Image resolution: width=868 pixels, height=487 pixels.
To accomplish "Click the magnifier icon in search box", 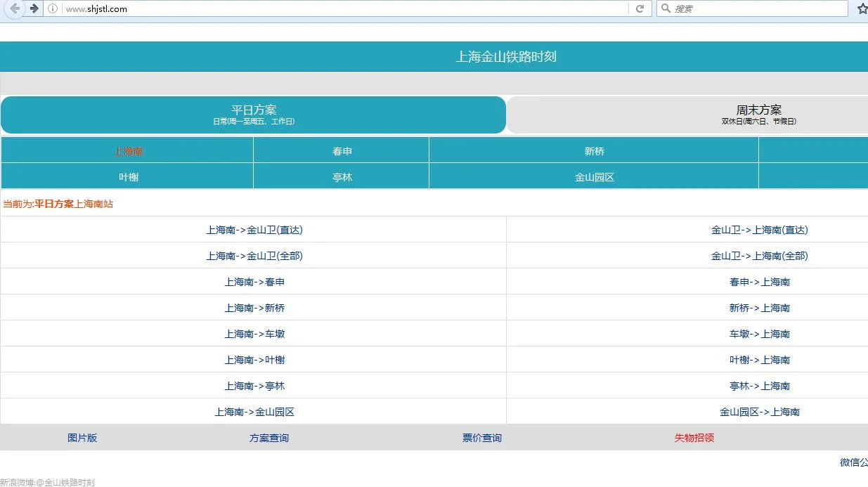I will 666,8.
